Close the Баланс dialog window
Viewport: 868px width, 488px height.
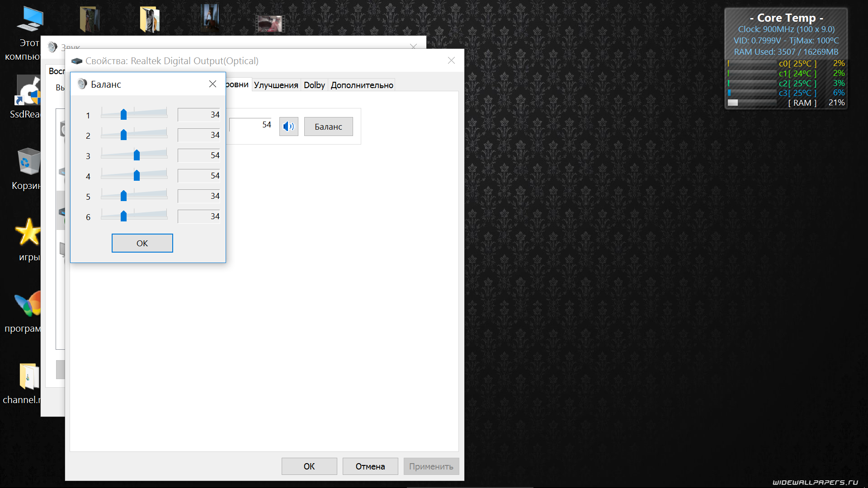[212, 84]
